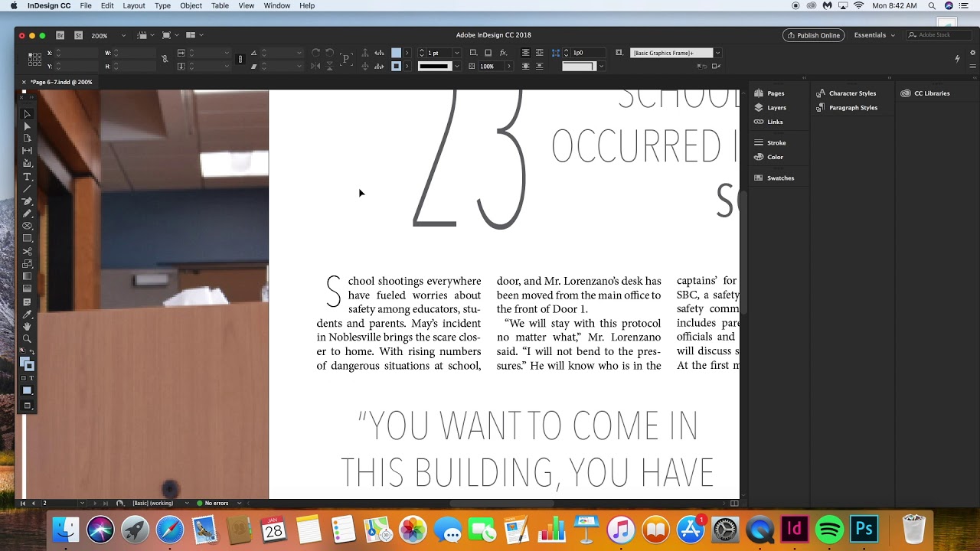
Task: Select the Free Transform tool
Action: click(27, 264)
